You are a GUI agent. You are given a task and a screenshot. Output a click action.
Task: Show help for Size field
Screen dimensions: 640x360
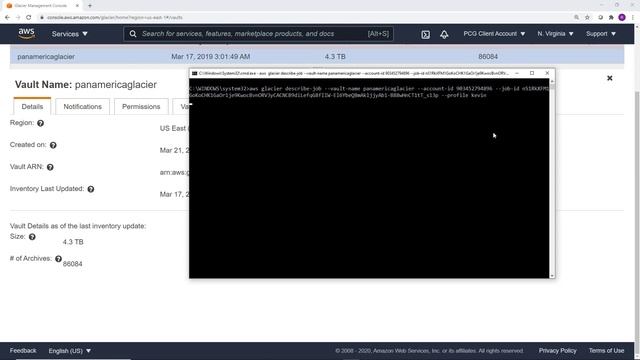32,237
